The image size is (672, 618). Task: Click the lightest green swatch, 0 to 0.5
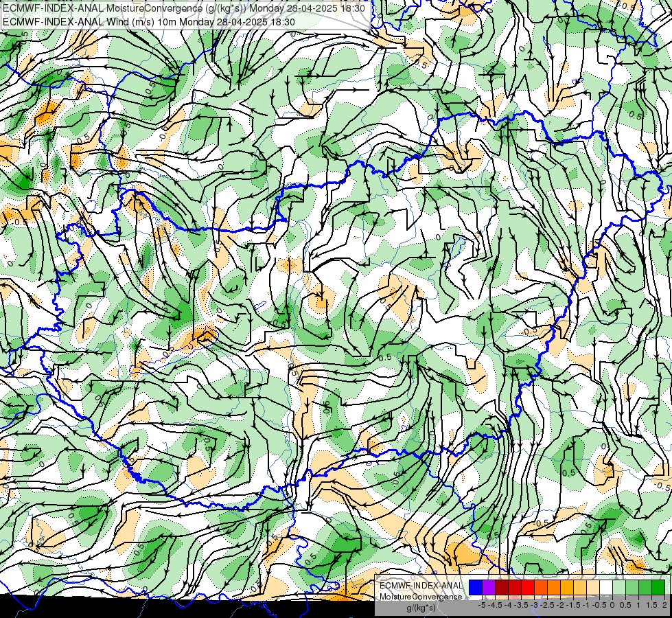point(619,588)
